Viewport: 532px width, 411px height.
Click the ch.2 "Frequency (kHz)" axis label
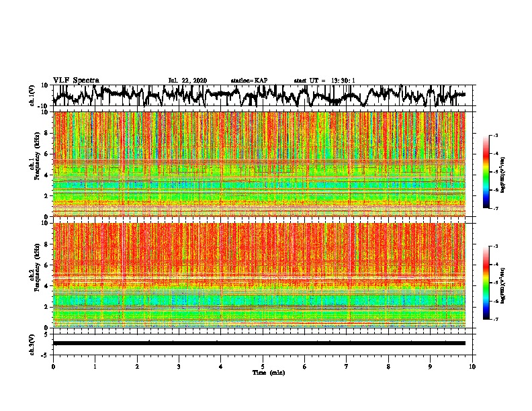point(38,267)
